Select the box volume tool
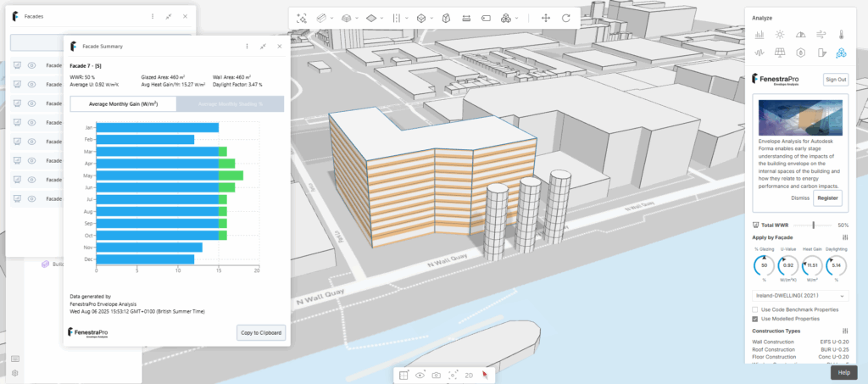The image size is (868, 384). [x=421, y=19]
